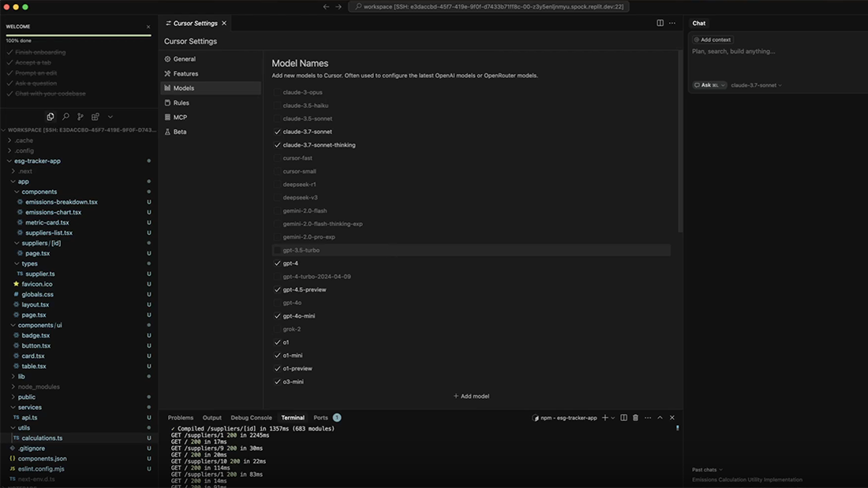Uncheck the gpt-4 model
The image size is (868, 488).
click(x=277, y=263)
